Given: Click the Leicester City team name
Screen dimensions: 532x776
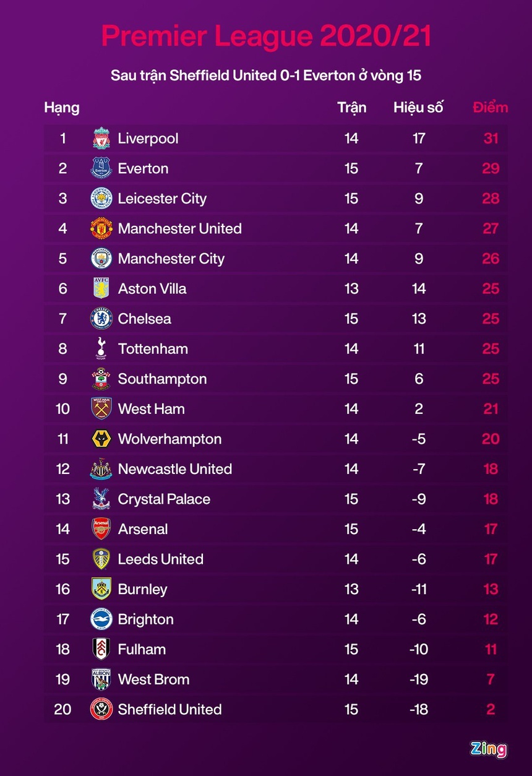Looking at the screenshot, I should click(162, 199).
